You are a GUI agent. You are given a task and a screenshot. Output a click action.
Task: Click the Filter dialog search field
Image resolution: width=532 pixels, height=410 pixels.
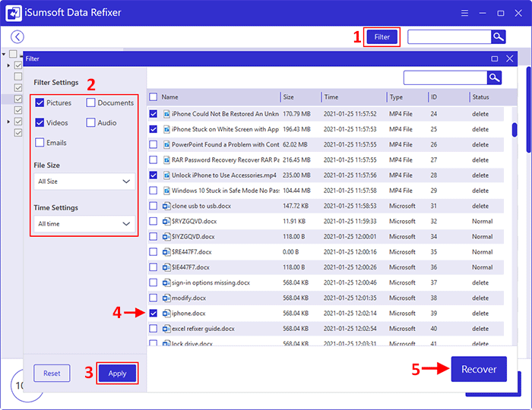click(445, 78)
